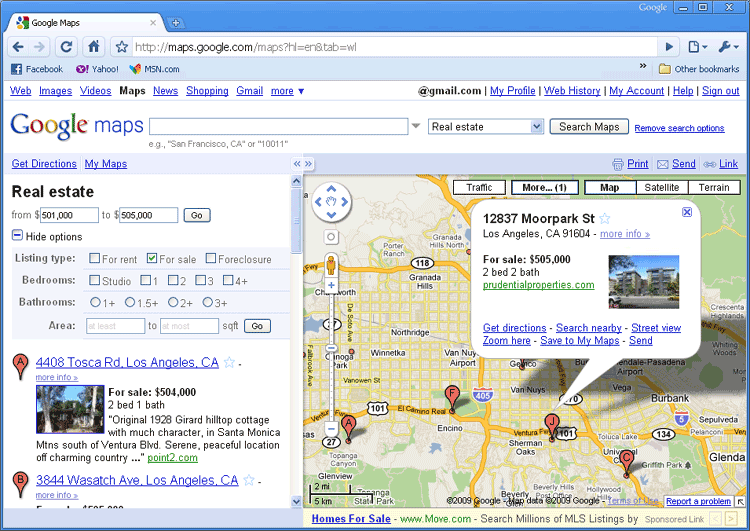Select the 2+ bathrooms radio button
This screenshot has width=750, height=531.
173,302
